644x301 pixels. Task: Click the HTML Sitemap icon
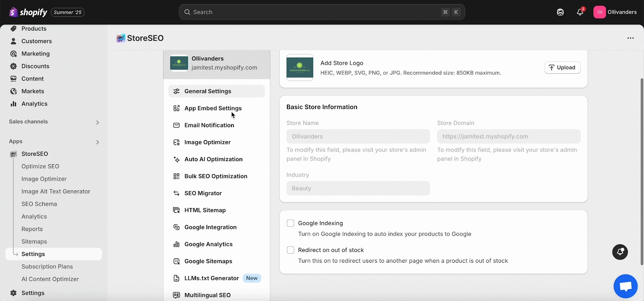[176, 210]
